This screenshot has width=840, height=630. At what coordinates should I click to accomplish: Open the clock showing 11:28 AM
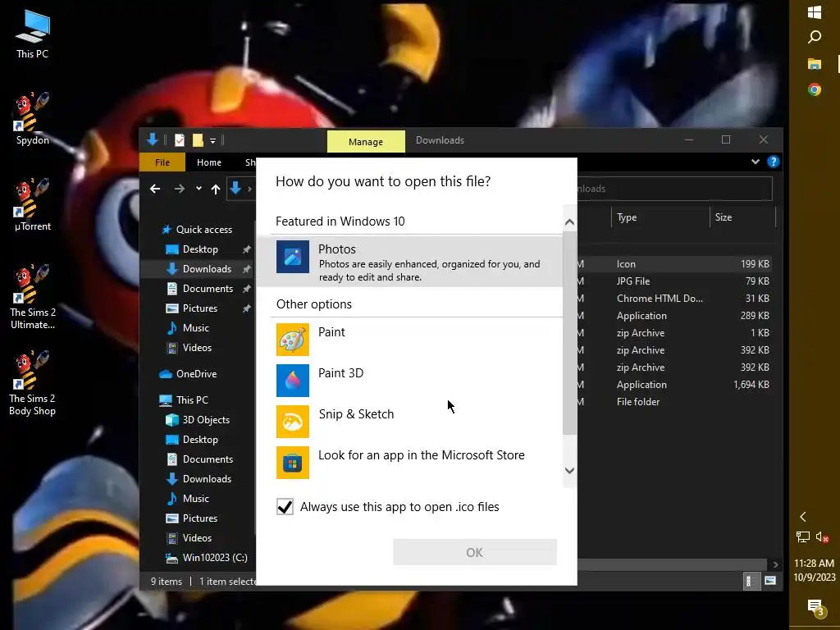pos(815,570)
